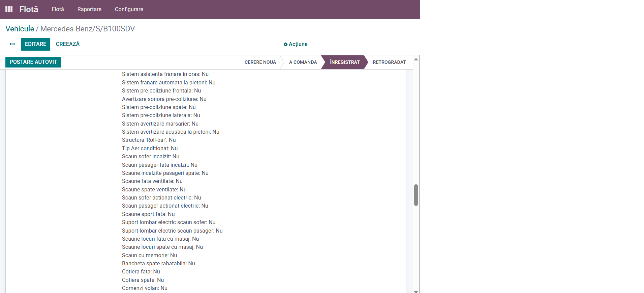Click 'Scaune incalzite pasageri spate: Nu'

pyautogui.click(x=165, y=173)
